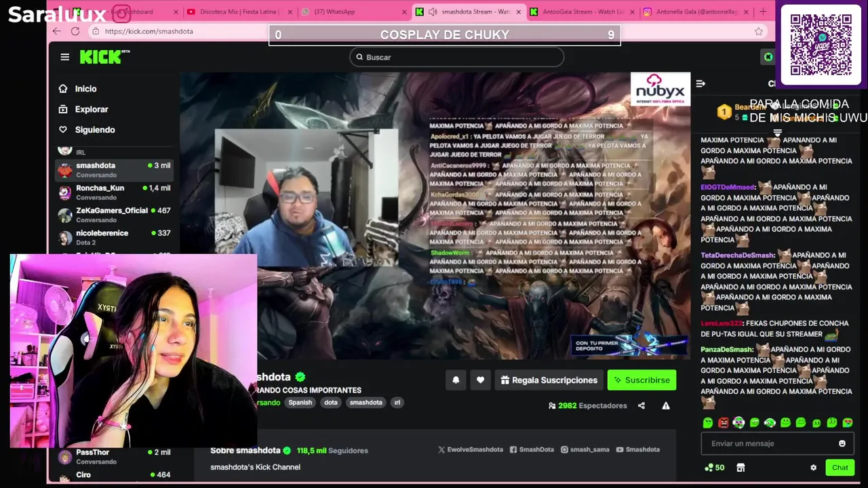The image size is (868, 488).
Task: Click the Spanish tag
Action: [x=300, y=403]
